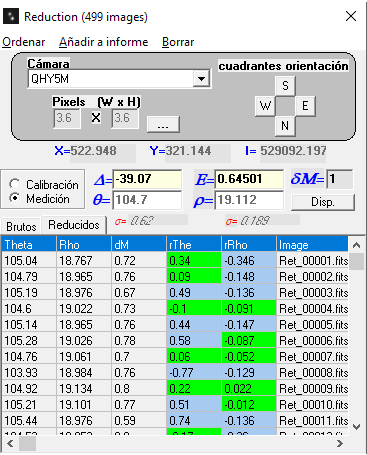Select row Ret_00002.fits
367x455 pixels.
[x=175, y=277]
